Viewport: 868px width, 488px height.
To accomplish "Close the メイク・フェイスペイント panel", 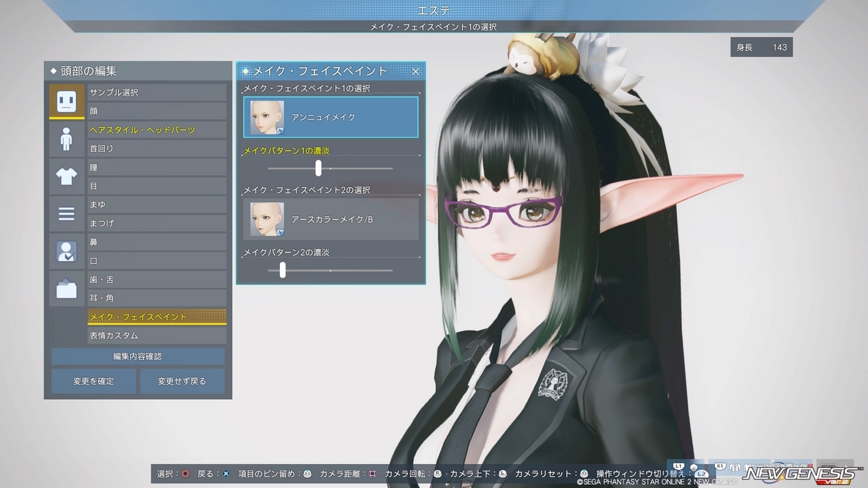I will tap(415, 71).
